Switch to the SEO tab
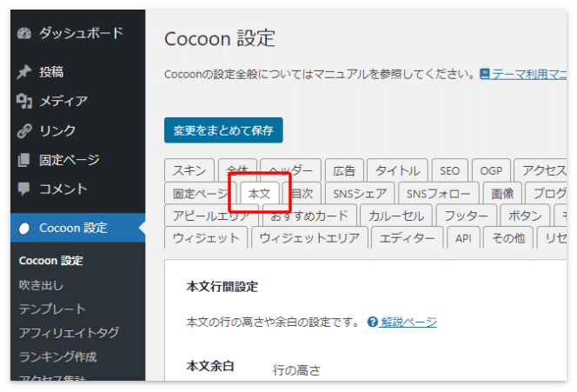This screenshot has width=577, height=392. click(x=449, y=170)
